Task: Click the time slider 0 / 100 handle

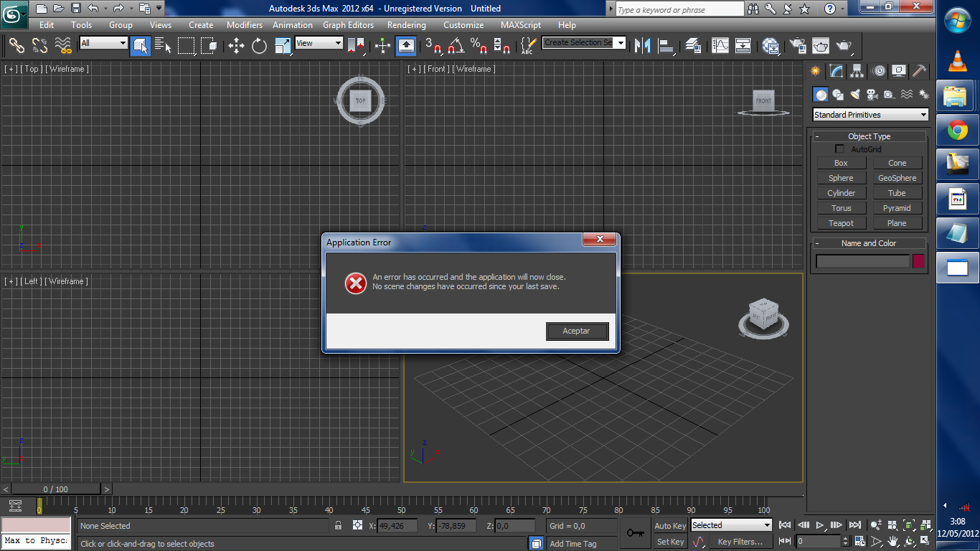Action: click(55, 489)
